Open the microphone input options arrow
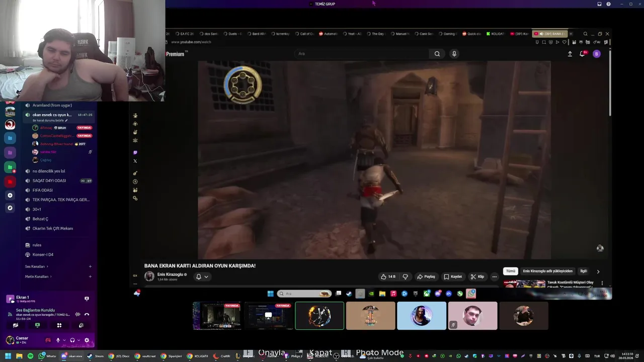This screenshot has height=362, width=644. tap(64, 340)
